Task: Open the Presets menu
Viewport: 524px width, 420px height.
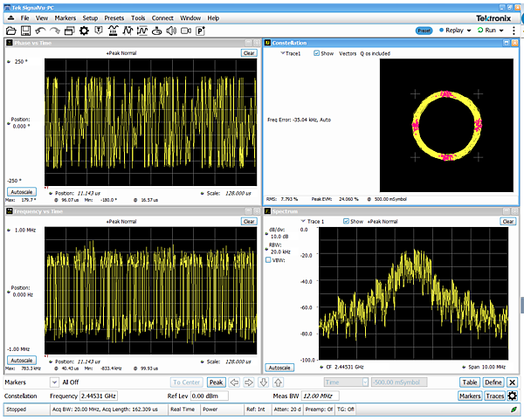Action: coord(114,17)
